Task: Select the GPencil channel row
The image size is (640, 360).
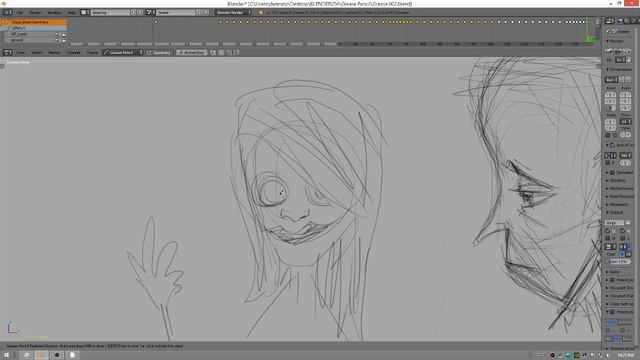Action: [33, 28]
